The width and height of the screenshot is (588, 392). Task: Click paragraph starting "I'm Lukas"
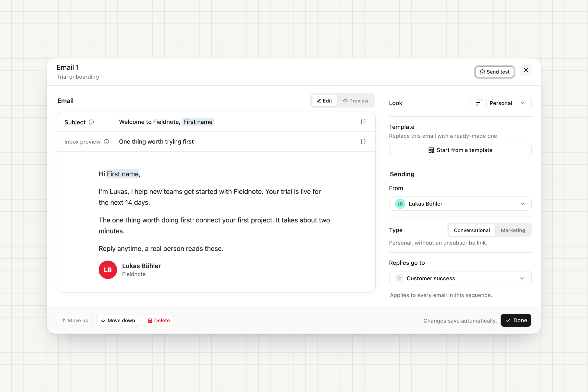coord(210,197)
